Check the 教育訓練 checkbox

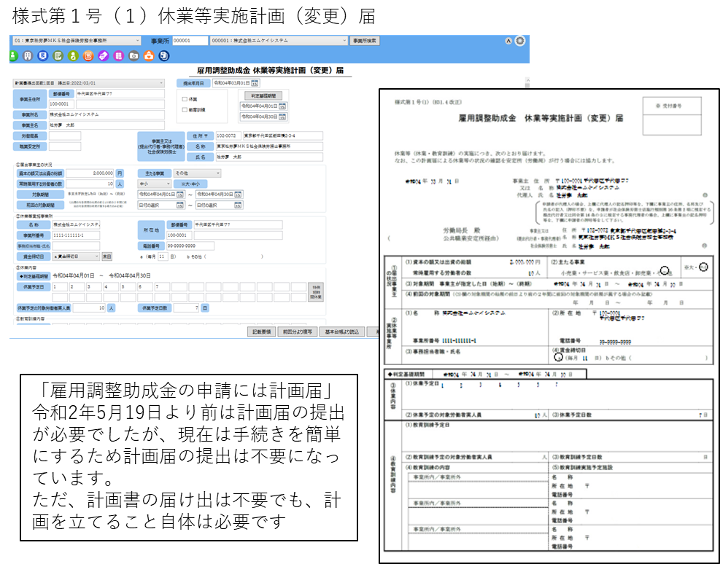point(185,110)
